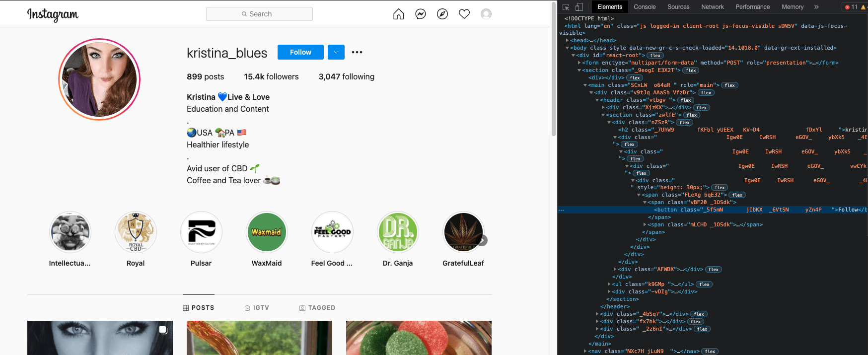Image resolution: width=868 pixels, height=355 pixels.
Task: Collapse the body element in DOM tree
Action: (567, 48)
